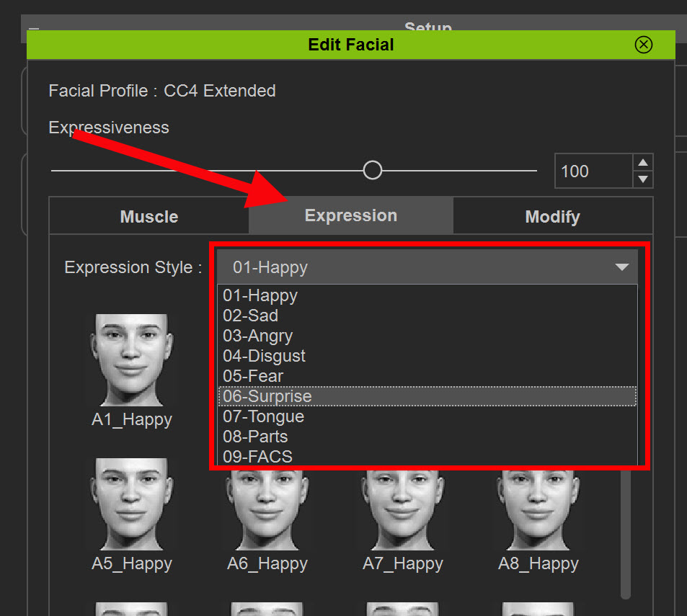Click the Expressiveness slider handle

[x=373, y=170]
